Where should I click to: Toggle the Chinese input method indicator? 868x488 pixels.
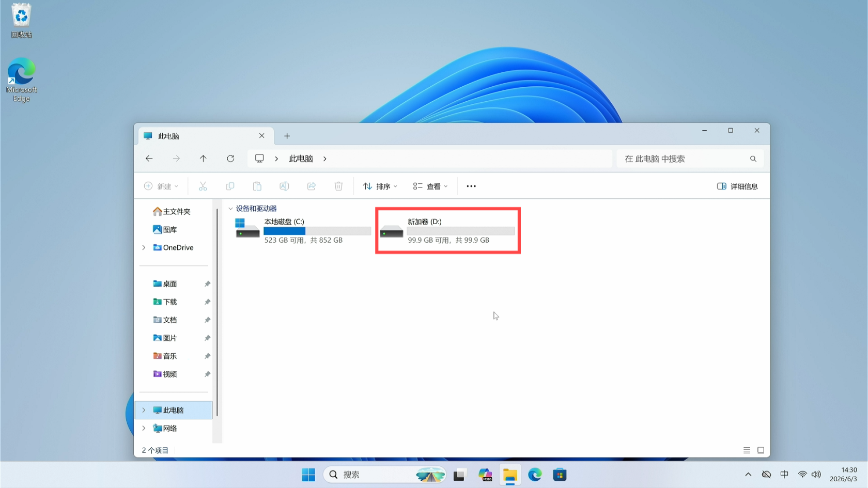point(784,475)
